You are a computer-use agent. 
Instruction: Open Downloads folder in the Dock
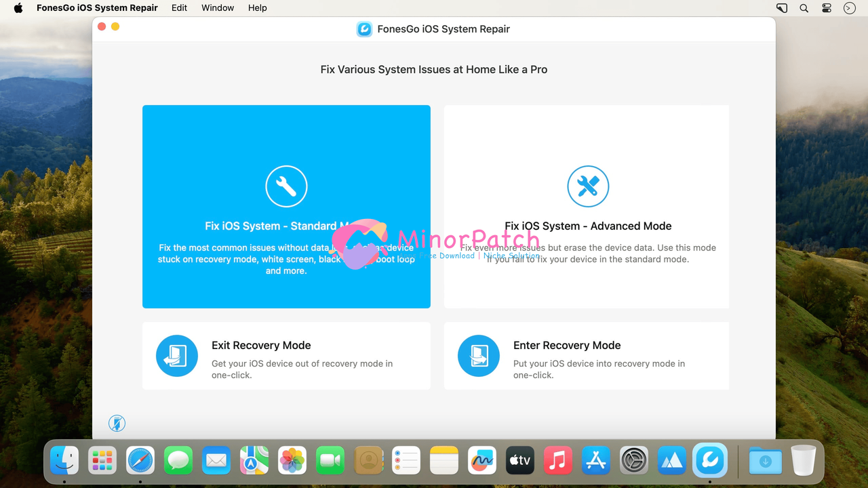(x=766, y=461)
